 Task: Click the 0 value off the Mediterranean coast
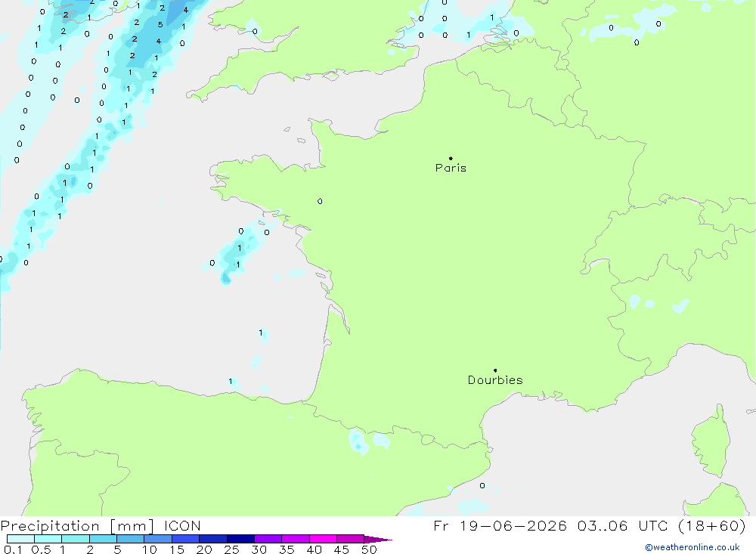pos(482,485)
